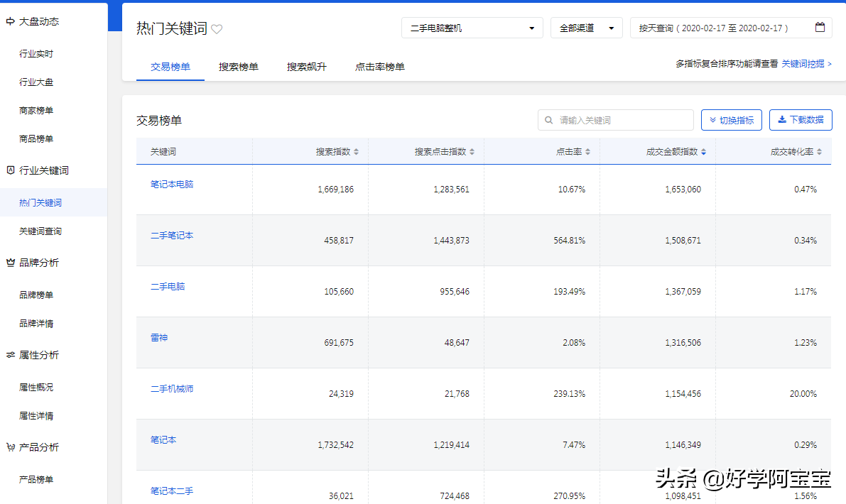The image size is (846, 504).
Task: Open the calendar icon in date picker
Action: pos(820,27)
